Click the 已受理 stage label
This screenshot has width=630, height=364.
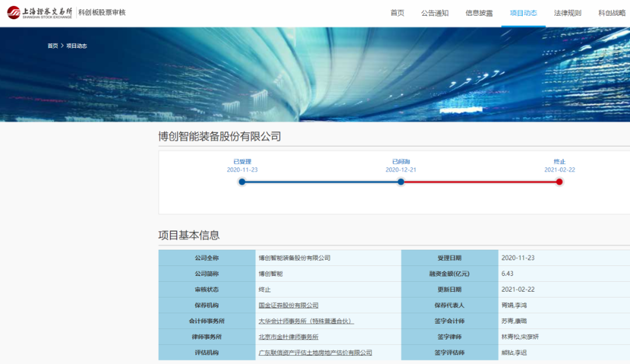(x=242, y=162)
